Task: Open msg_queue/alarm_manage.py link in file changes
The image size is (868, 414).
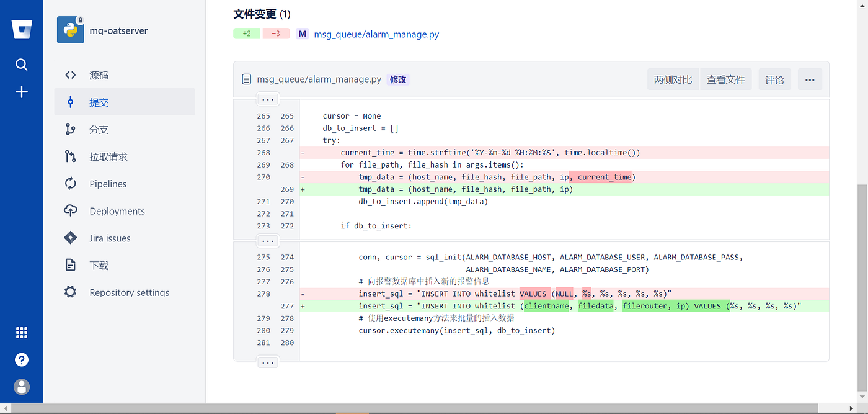Action: point(376,34)
